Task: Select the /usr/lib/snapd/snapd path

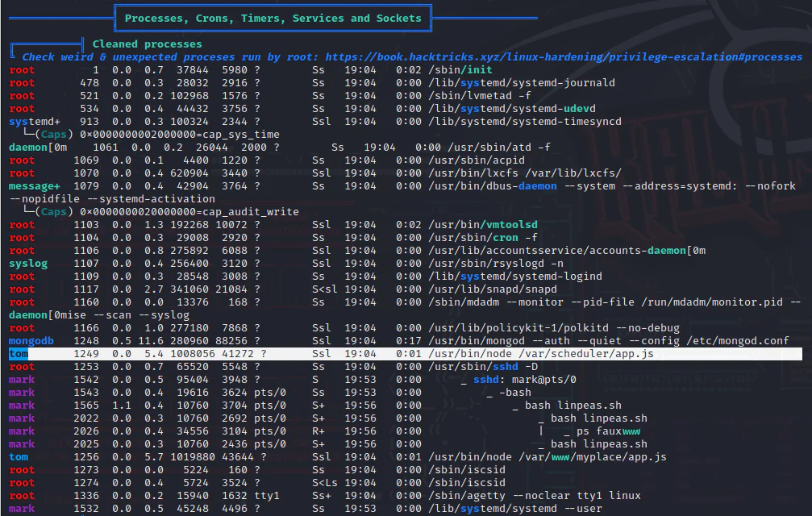Action: pos(493,289)
